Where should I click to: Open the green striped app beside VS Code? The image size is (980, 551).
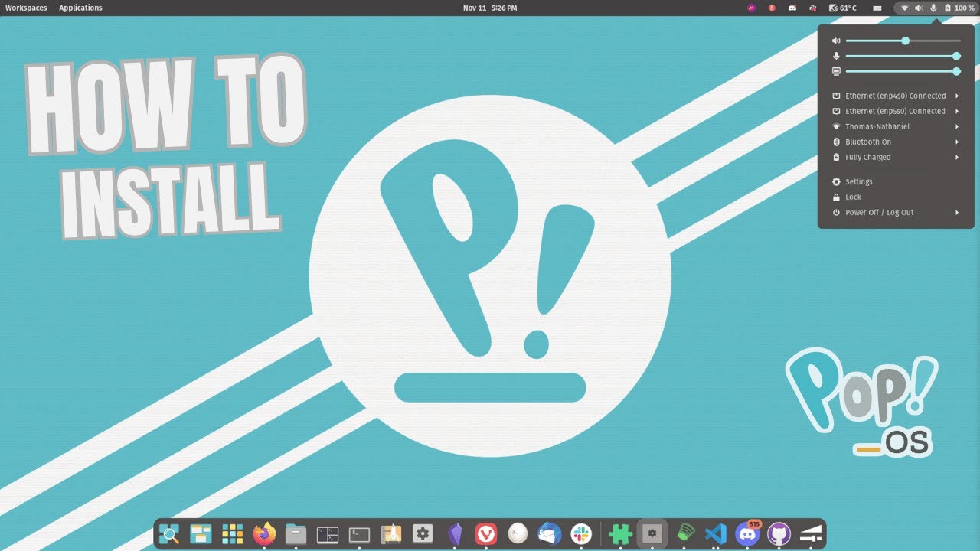tap(684, 533)
